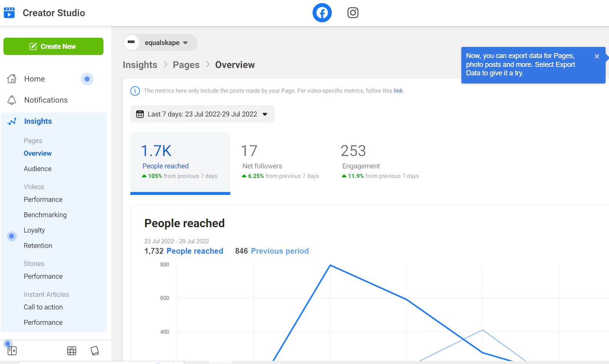
Task: Go to Pages in the breadcrumb
Action: 186,65
